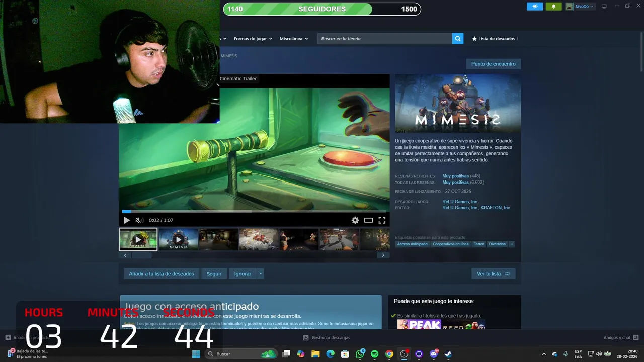Click Ver tu lista button
Image resolution: width=644 pixels, height=362 pixels.
493,274
